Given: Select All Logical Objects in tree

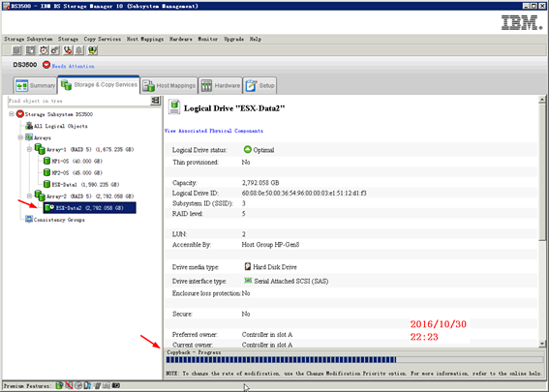Looking at the screenshot, I should [61, 126].
